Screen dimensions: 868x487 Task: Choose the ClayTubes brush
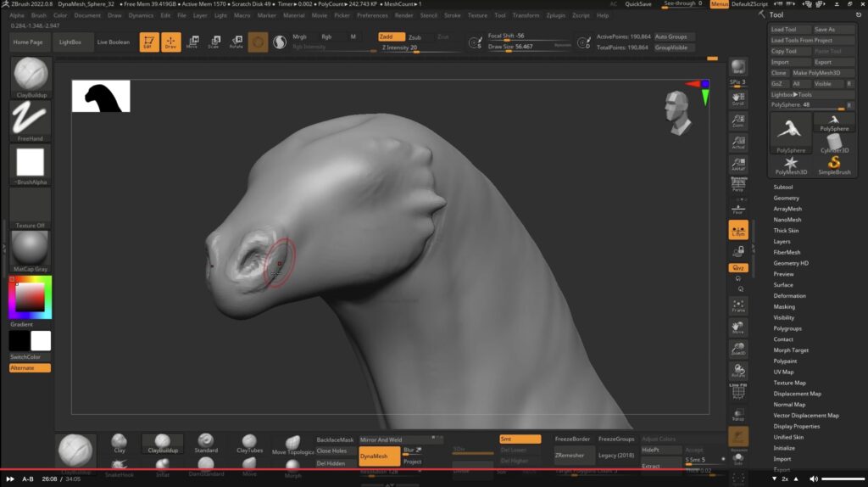[x=249, y=442]
